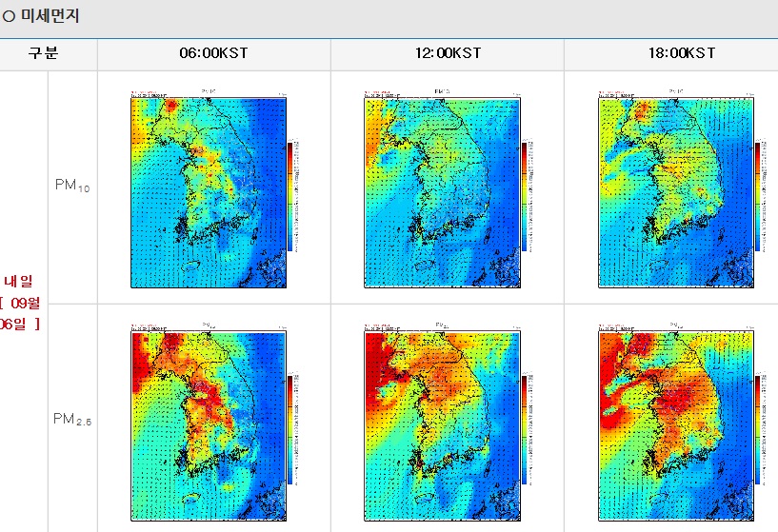The width and height of the screenshot is (778, 532).
Task: Click the PM10 row label
Action: point(72,186)
